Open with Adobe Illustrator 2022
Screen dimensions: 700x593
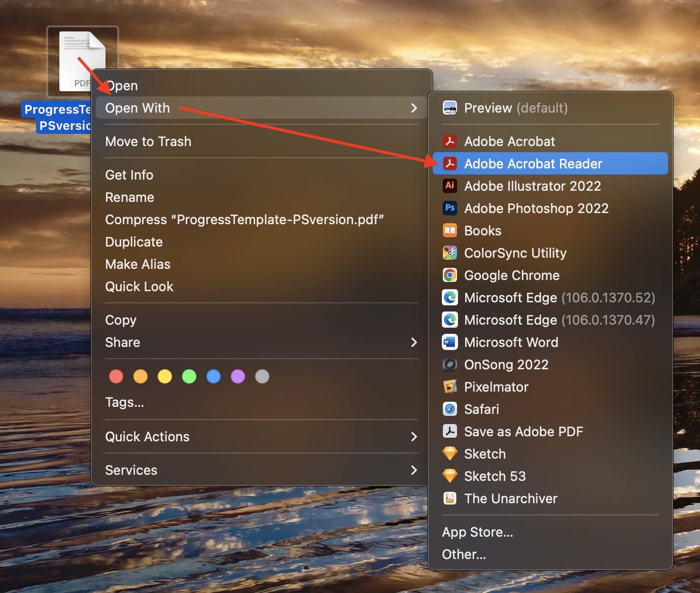[550, 186]
